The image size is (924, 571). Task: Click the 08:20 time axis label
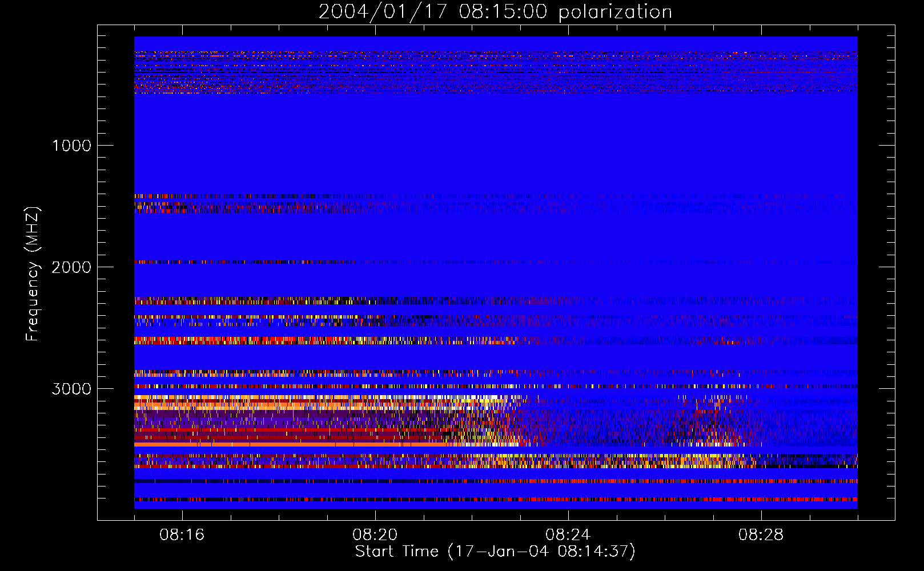coord(375,535)
